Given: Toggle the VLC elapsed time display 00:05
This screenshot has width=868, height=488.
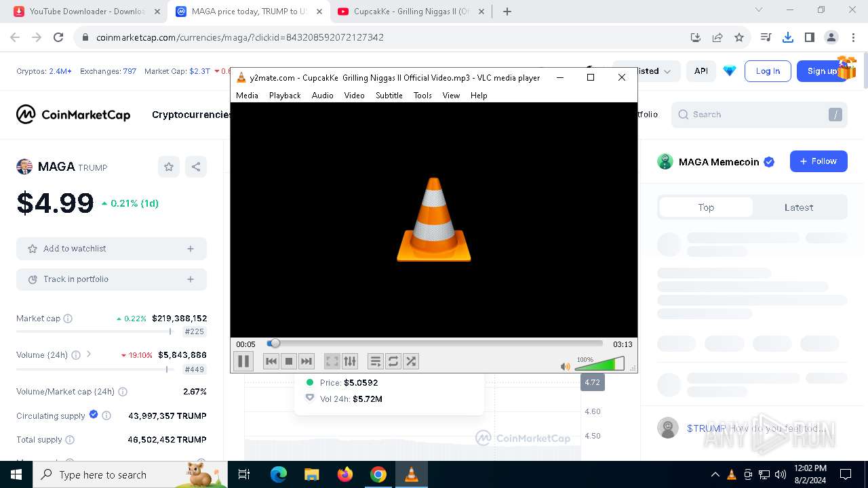Looking at the screenshot, I should click(245, 344).
